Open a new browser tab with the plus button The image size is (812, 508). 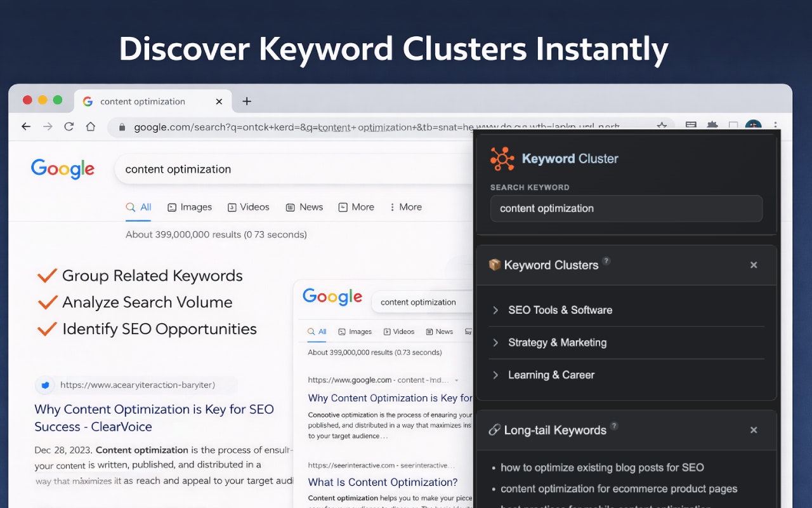point(247,100)
